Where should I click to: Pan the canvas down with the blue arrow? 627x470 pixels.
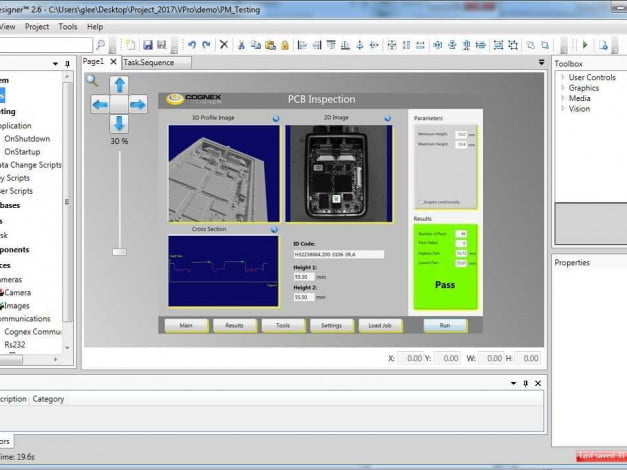tap(119, 124)
